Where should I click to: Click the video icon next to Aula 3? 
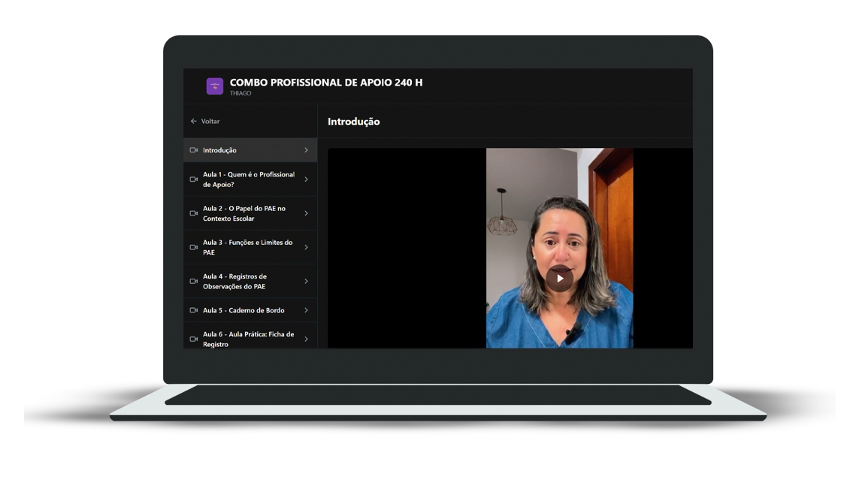[x=194, y=247]
